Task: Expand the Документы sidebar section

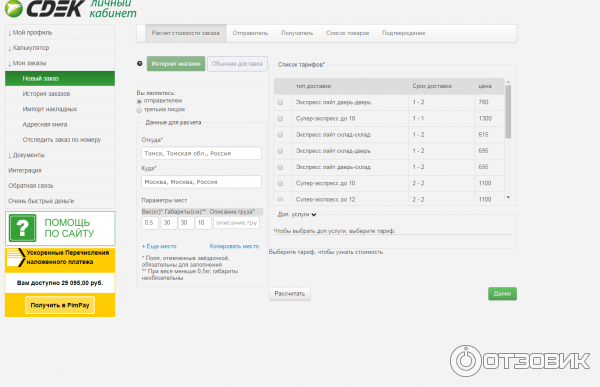Action: tap(60, 155)
